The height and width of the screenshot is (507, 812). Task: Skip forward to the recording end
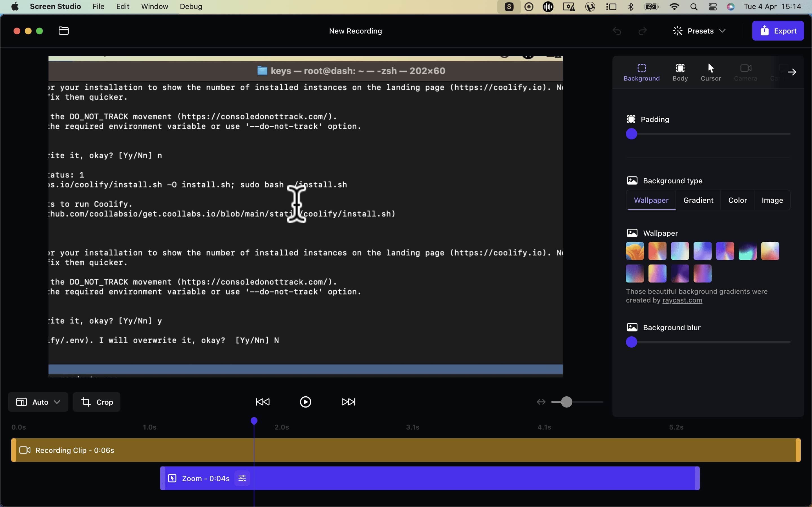348,402
